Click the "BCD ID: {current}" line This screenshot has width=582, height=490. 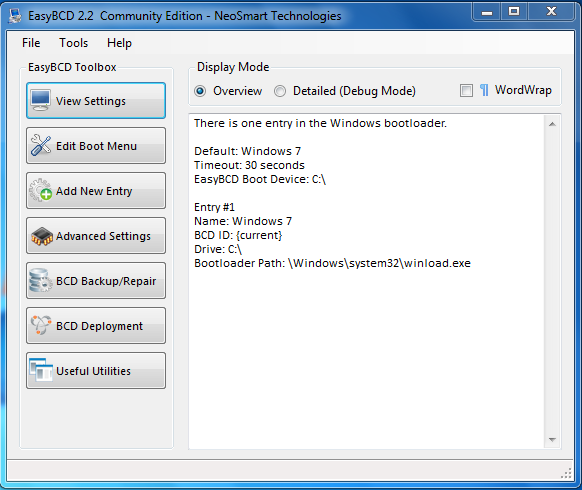tap(238, 235)
